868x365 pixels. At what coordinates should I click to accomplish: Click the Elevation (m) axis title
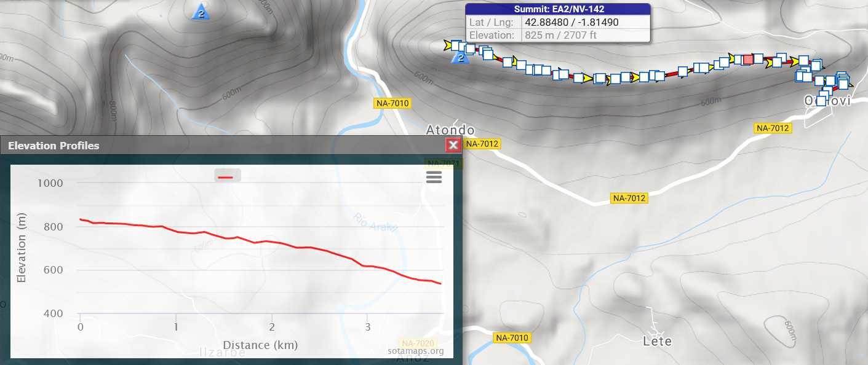[22, 248]
